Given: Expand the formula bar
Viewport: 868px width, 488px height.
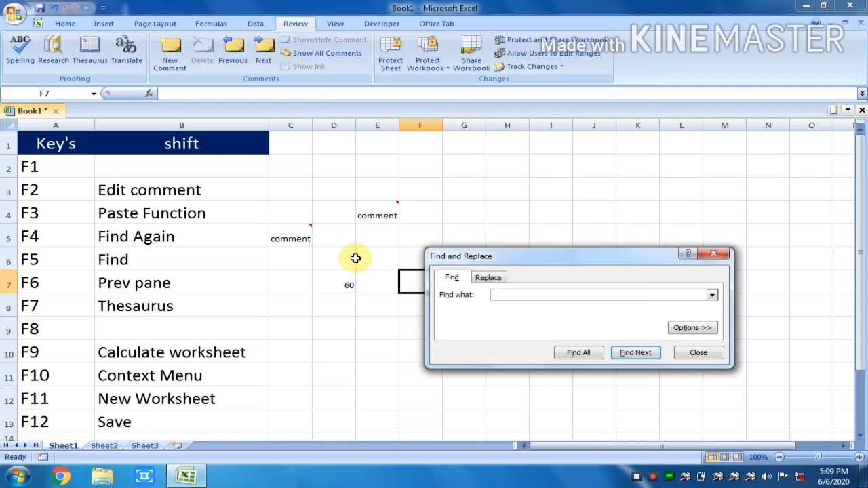Looking at the screenshot, I should tap(862, 94).
